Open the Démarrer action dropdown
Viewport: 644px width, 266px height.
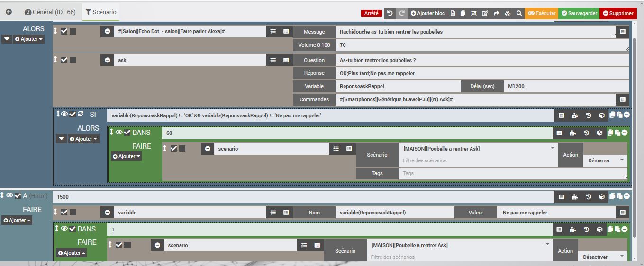pos(605,160)
